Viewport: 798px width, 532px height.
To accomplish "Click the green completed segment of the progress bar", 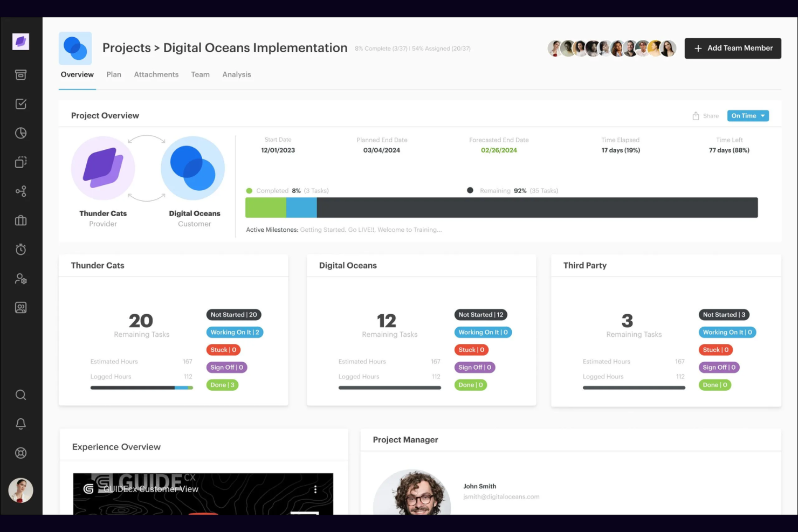I will pyautogui.click(x=265, y=207).
